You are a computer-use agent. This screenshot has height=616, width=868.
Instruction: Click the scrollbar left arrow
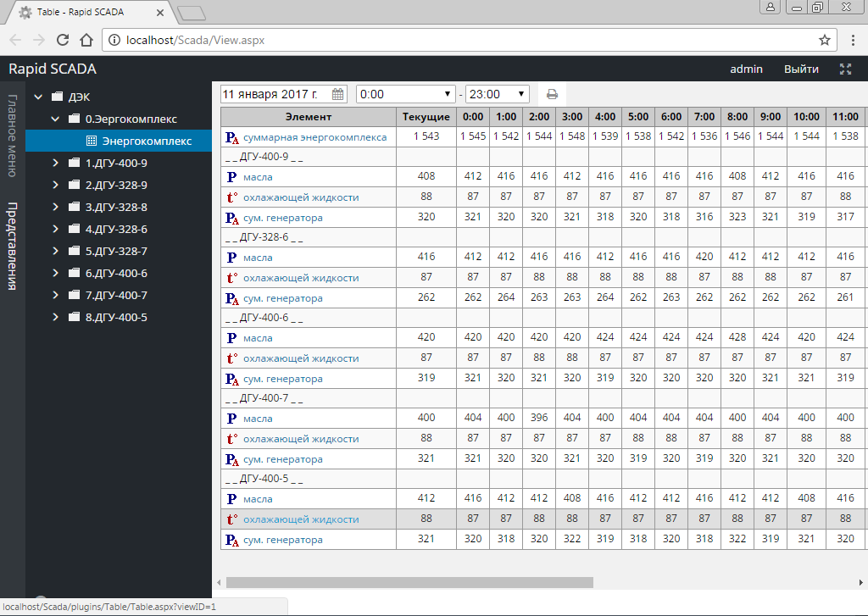point(220,582)
